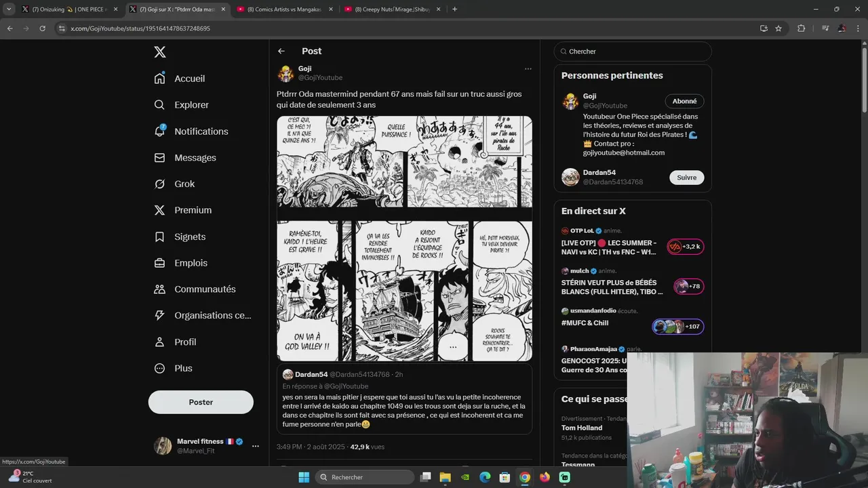Click the +3,2 k listeners badge
Screen dimensions: 868x488
coord(686,247)
